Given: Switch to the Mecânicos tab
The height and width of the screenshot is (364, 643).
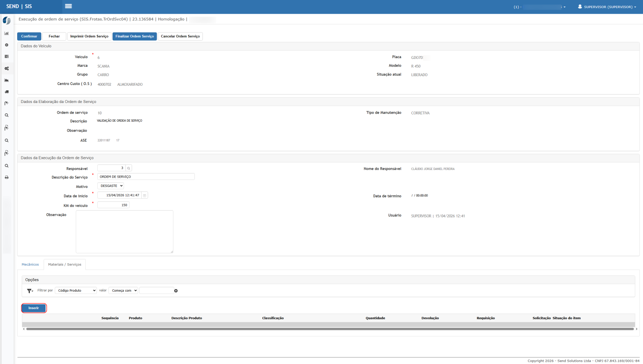Looking at the screenshot, I should 30,264.
